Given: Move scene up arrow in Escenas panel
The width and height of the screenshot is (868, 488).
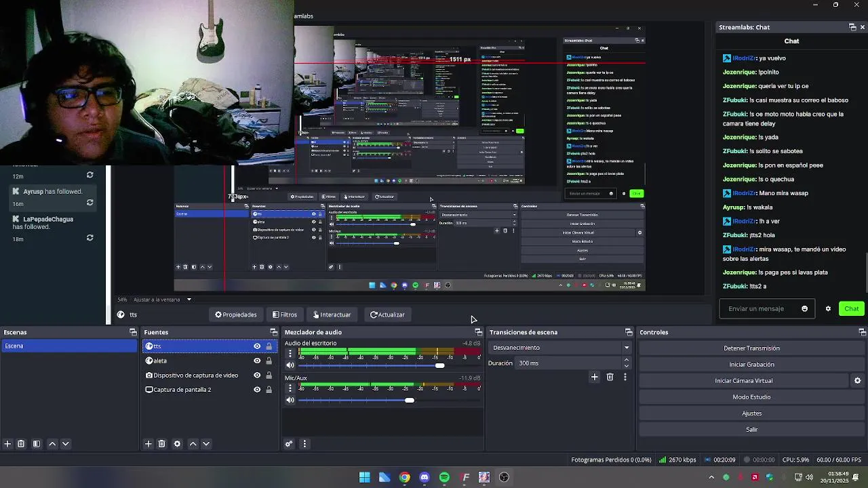Looking at the screenshot, I should (52, 444).
